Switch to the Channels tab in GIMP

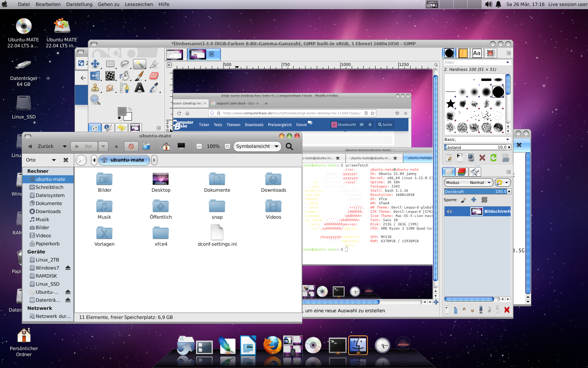pos(462,172)
